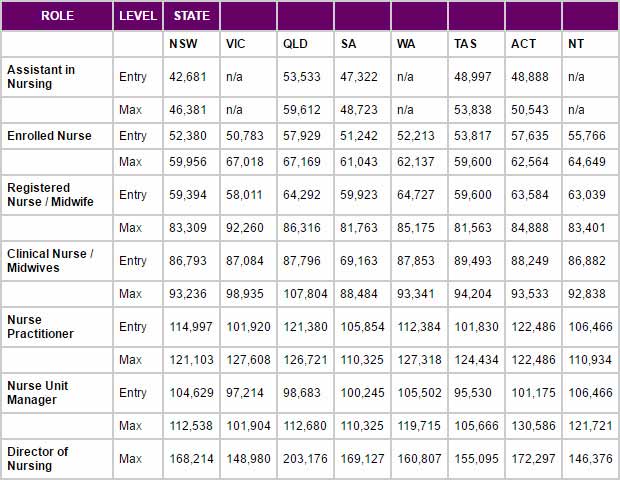
Task: Select the Nurse Practitioner row label
Action: tap(40, 327)
